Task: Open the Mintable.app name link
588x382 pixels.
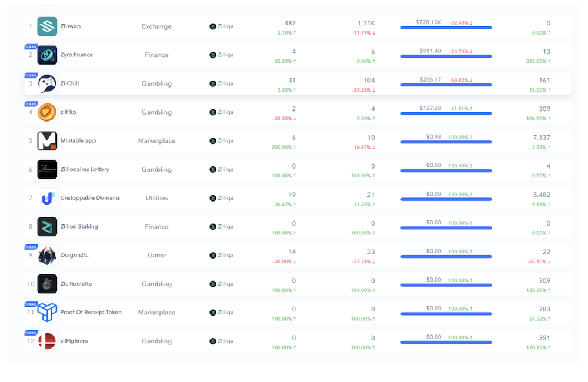Action: tap(78, 140)
